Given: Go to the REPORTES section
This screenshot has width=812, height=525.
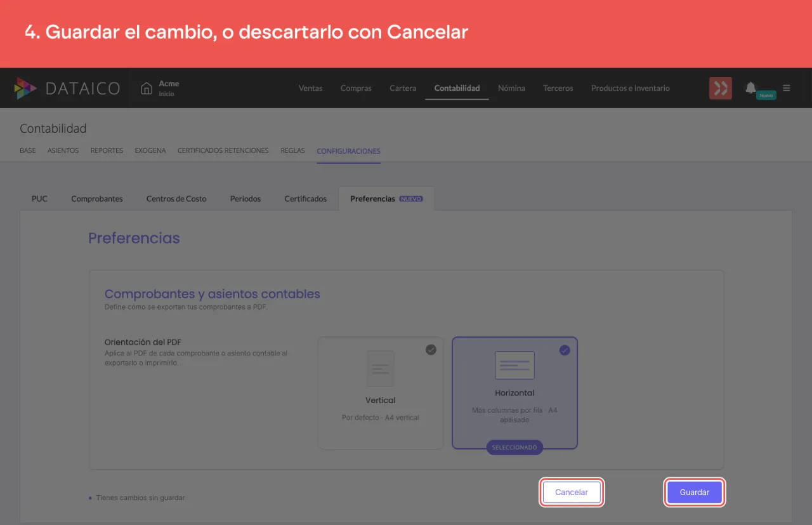Looking at the screenshot, I should [107, 151].
